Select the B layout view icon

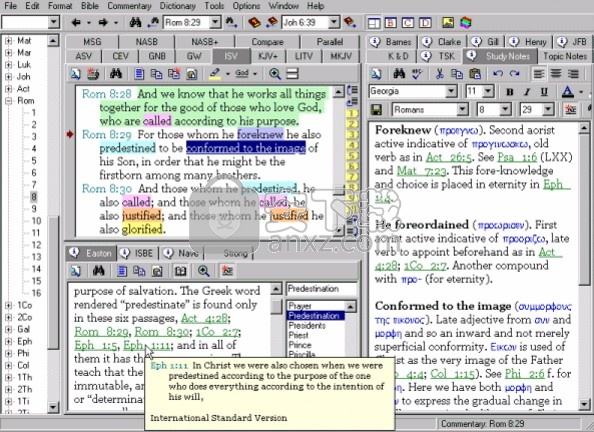pos(391,23)
